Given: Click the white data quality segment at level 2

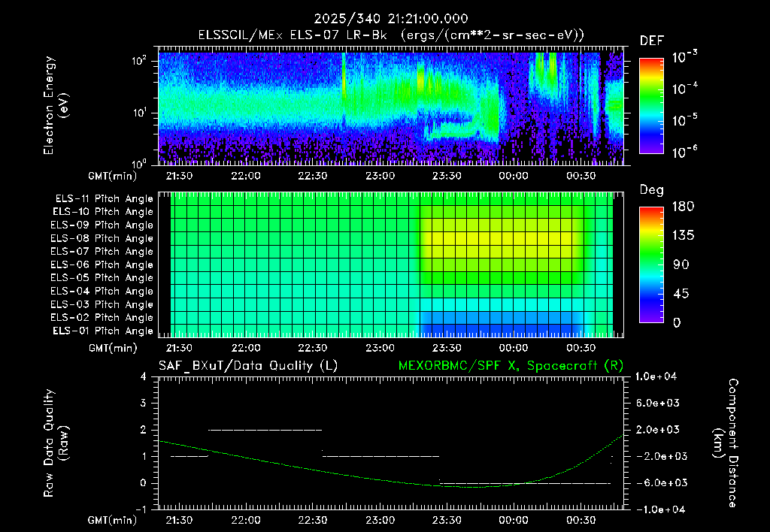Looking at the screenshot, I should [x=265, y=430].
